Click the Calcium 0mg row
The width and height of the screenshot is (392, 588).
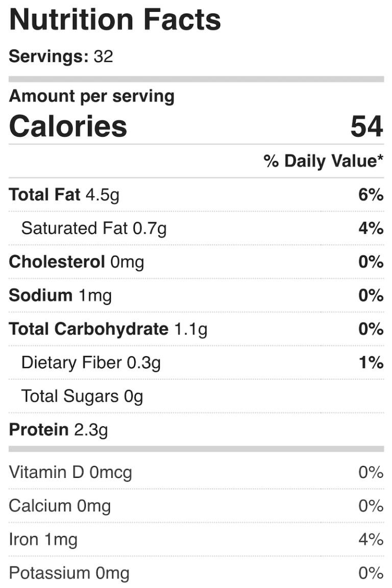tap(60, 506)
